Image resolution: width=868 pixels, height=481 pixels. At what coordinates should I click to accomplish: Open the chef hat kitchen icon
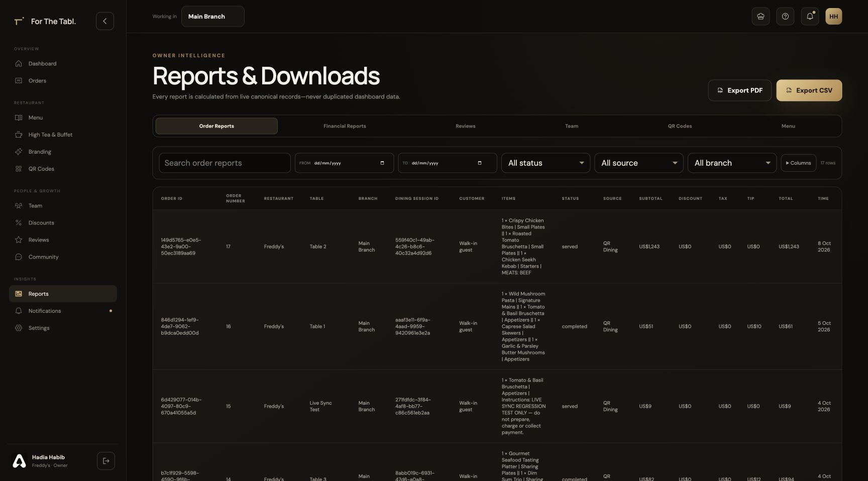click(x=761, y=17)
